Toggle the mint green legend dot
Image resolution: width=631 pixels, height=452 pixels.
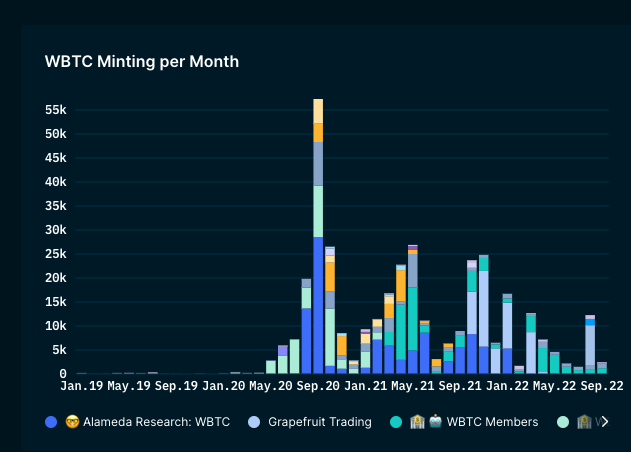pos(563,422)
